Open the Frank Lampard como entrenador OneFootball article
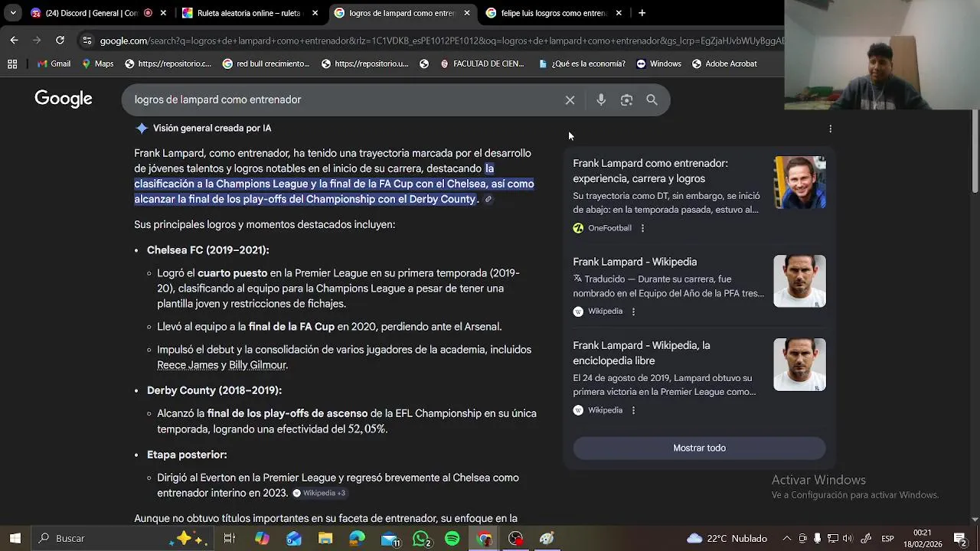Screen dimensions: 980x551 pos(650,171)
